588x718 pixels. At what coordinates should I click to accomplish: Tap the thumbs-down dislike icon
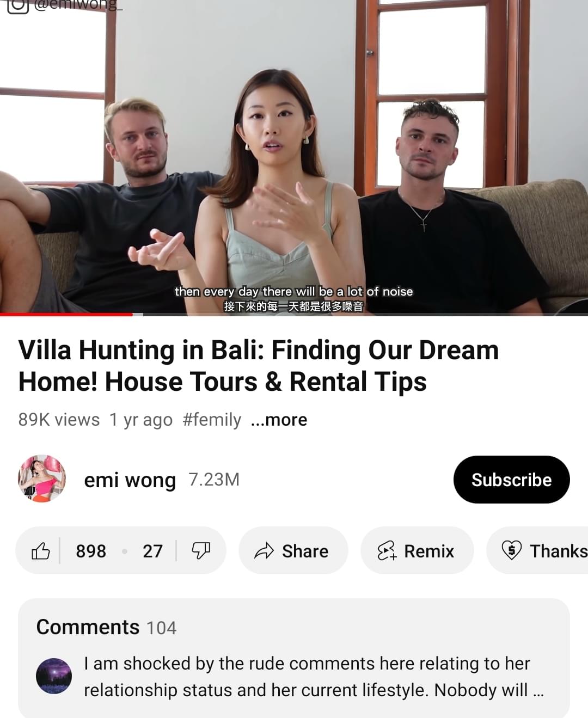tap(201, 551)
